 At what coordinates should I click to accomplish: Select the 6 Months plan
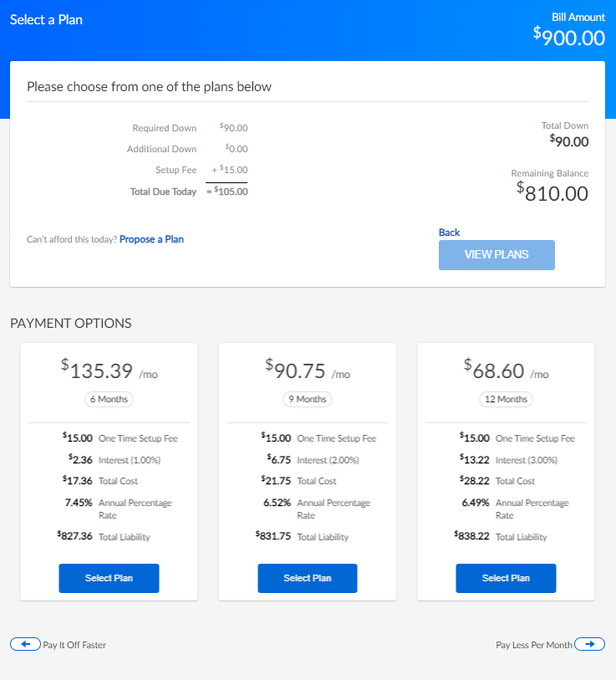[109, 578]
